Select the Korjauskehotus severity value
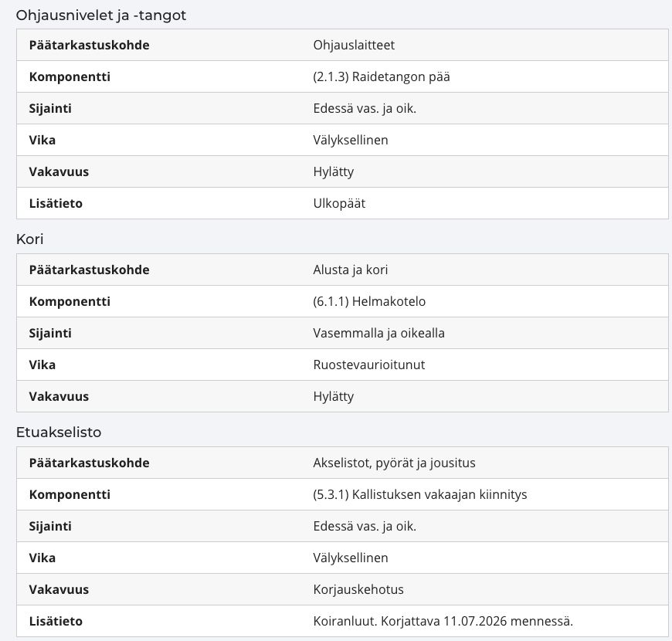Screen dimensions: 672x641 pyautogui.click(x=358, y=589)
